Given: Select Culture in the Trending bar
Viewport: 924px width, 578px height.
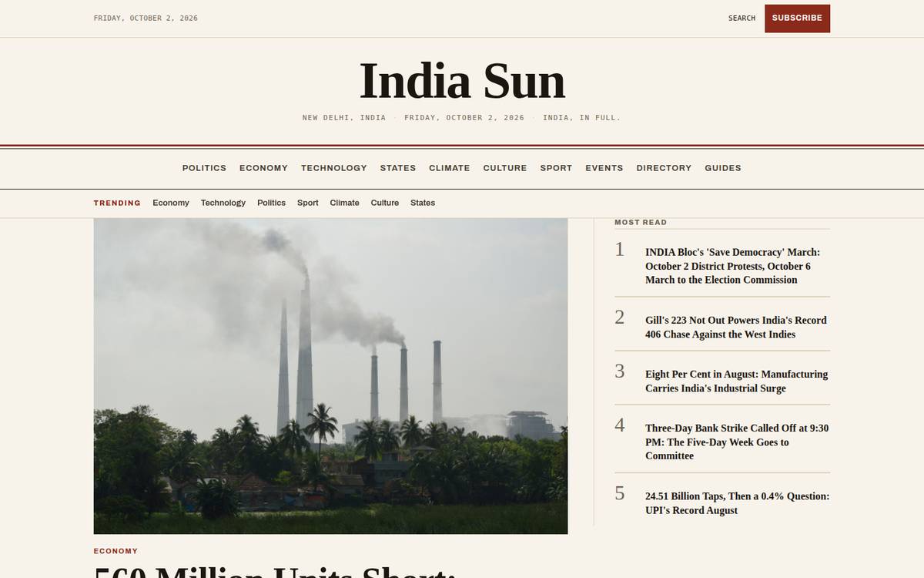Looking at the screenshot, I should coord(385,203).
